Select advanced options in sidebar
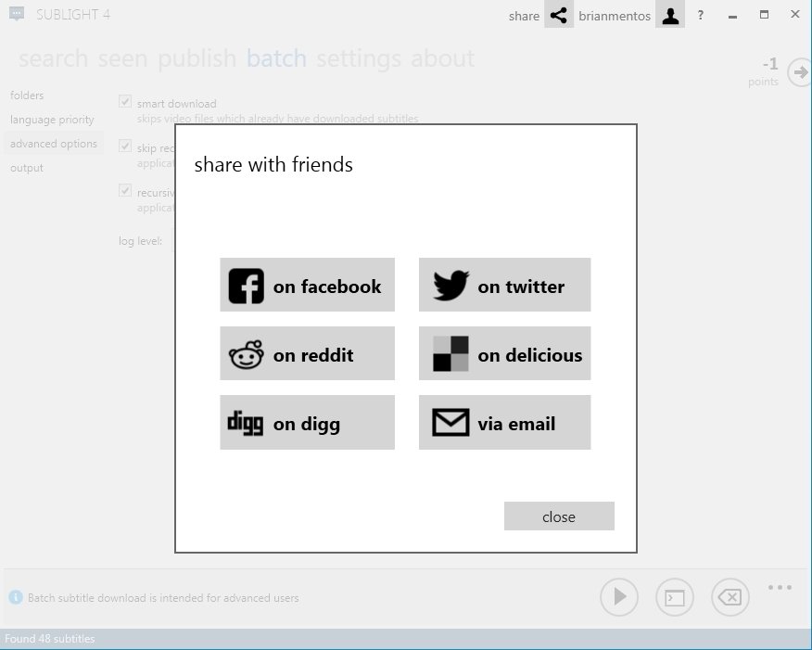This screenshot has height=650, width=812. (x=54, y=144)
